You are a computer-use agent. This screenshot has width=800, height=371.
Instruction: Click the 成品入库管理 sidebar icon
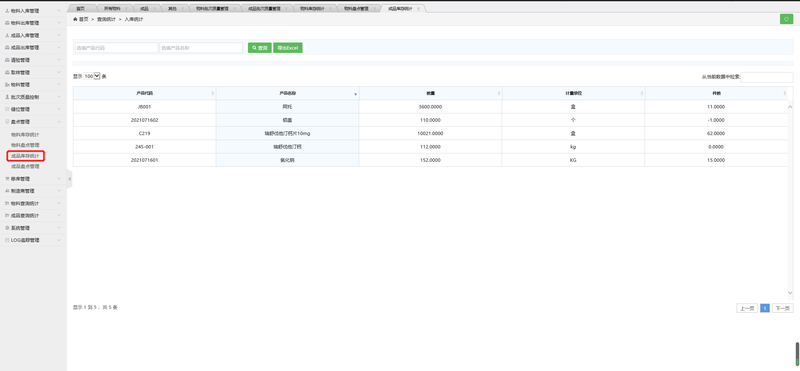click(x=7, y=35)
